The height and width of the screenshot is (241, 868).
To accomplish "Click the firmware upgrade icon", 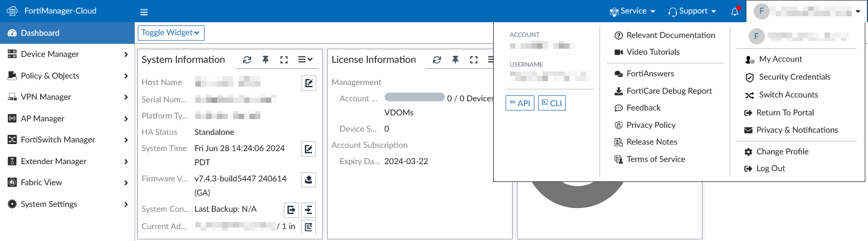I will coord(309,179).
